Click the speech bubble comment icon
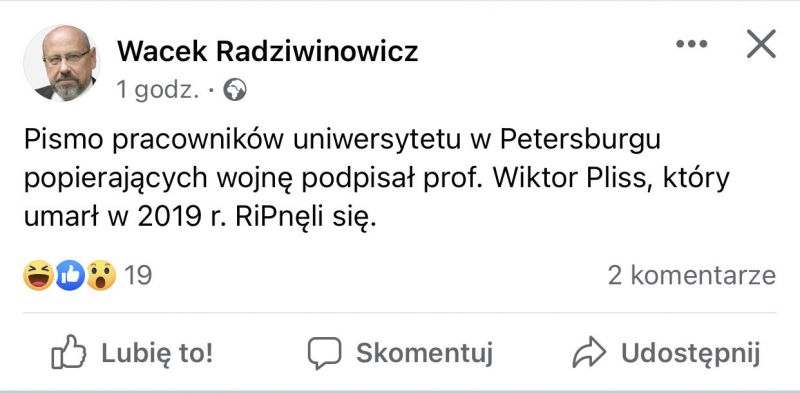 (x=324, y=353)
